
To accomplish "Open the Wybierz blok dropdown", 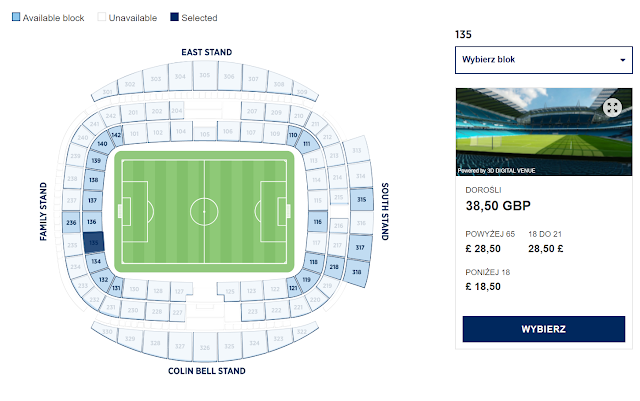I will tap(544, 60).
